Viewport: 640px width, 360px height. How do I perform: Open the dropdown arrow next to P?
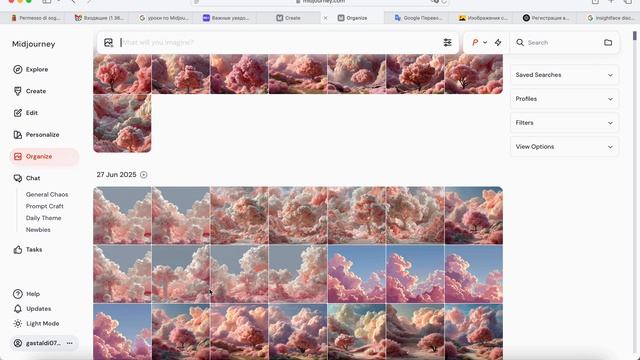(485, 42)
